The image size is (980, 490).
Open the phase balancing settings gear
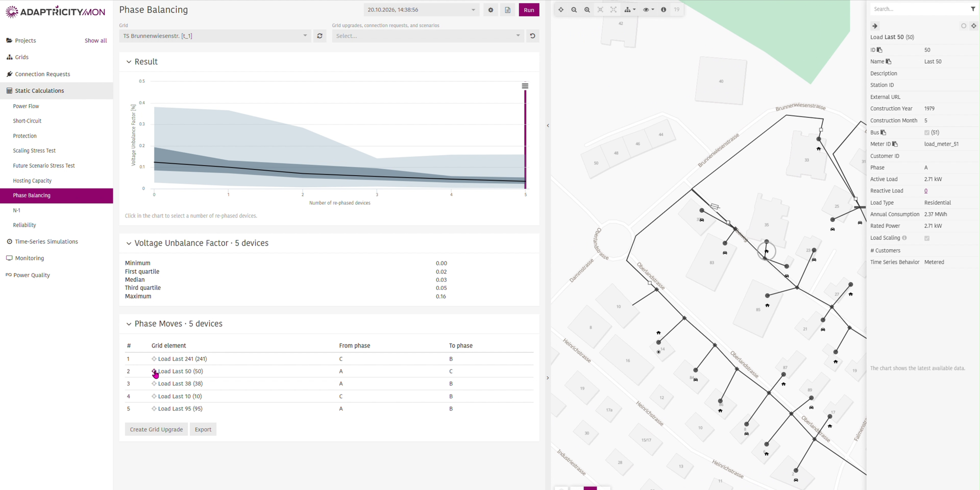tap(491, 10)
